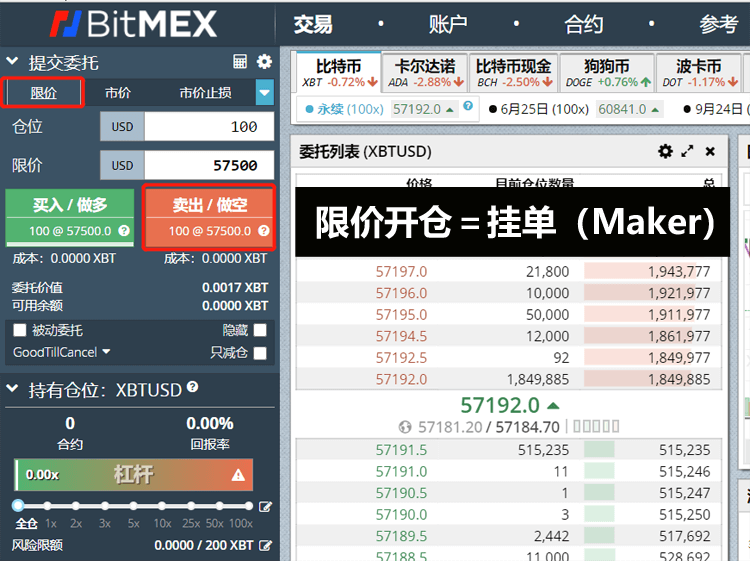This screenshot has height=561, width=750.
Task: Click ask price 57194.5 in order book
Action: 401,336
